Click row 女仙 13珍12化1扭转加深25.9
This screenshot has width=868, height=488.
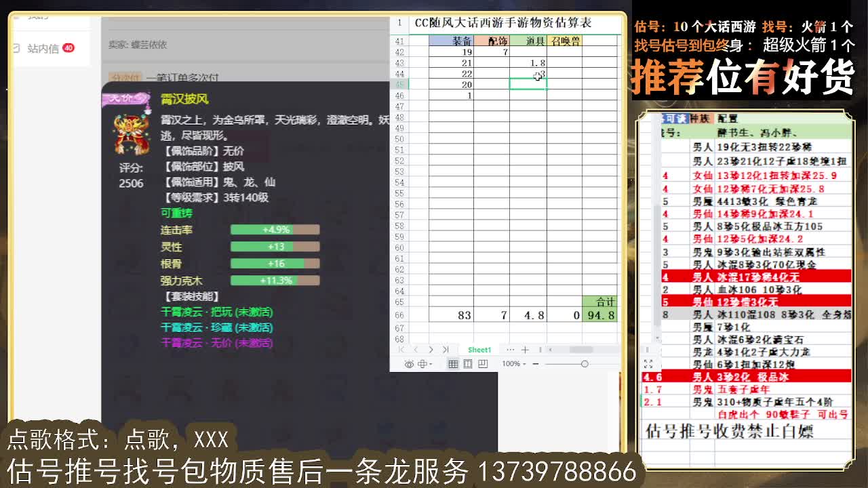pos(757,176)
